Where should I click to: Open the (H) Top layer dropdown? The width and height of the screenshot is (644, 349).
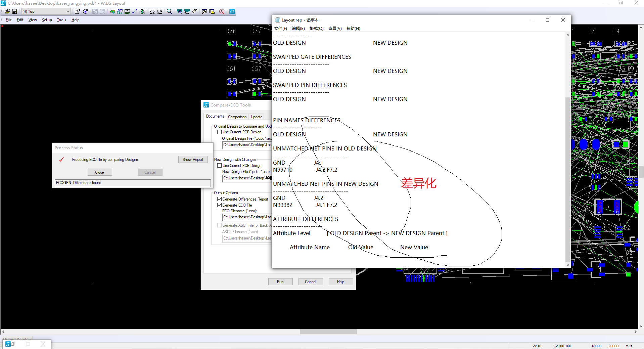(x=67, y=11)
